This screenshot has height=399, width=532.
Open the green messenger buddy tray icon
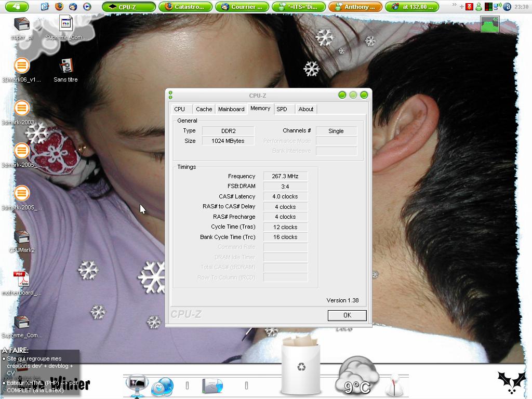tap(478, 7)
